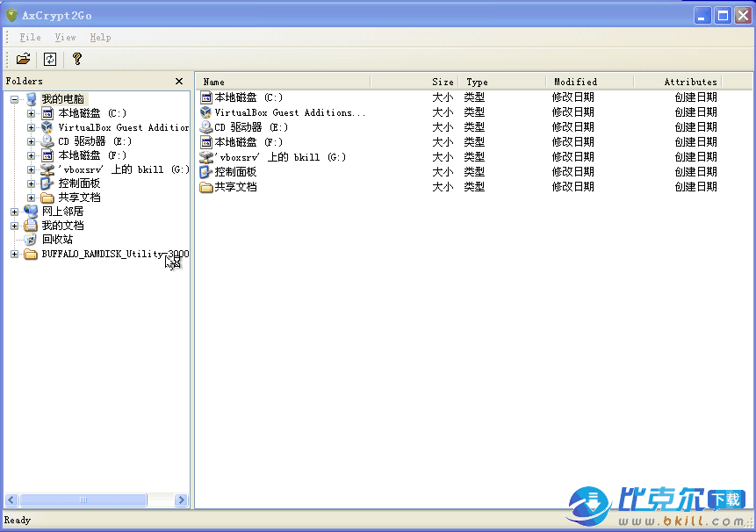Collapse the 我的电脑 tree node
The image size is (756, 532).
(x=15, y=99)
